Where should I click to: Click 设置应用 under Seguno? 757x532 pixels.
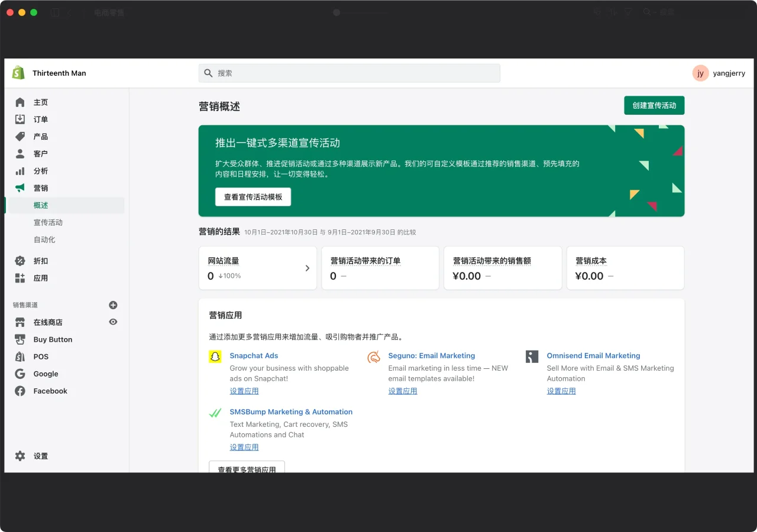click(x=403, y=391)
